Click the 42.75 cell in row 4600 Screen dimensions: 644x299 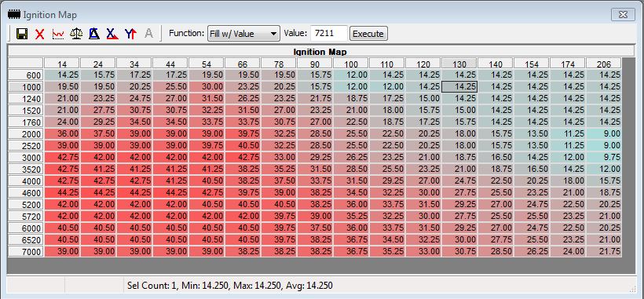[x=207, y=193]
